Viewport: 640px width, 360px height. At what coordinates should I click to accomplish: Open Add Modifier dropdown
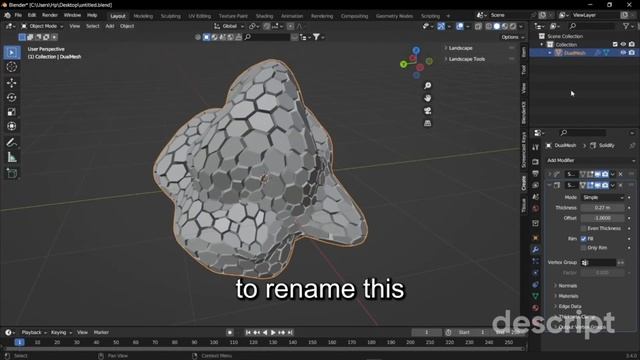tap(591, 160)
